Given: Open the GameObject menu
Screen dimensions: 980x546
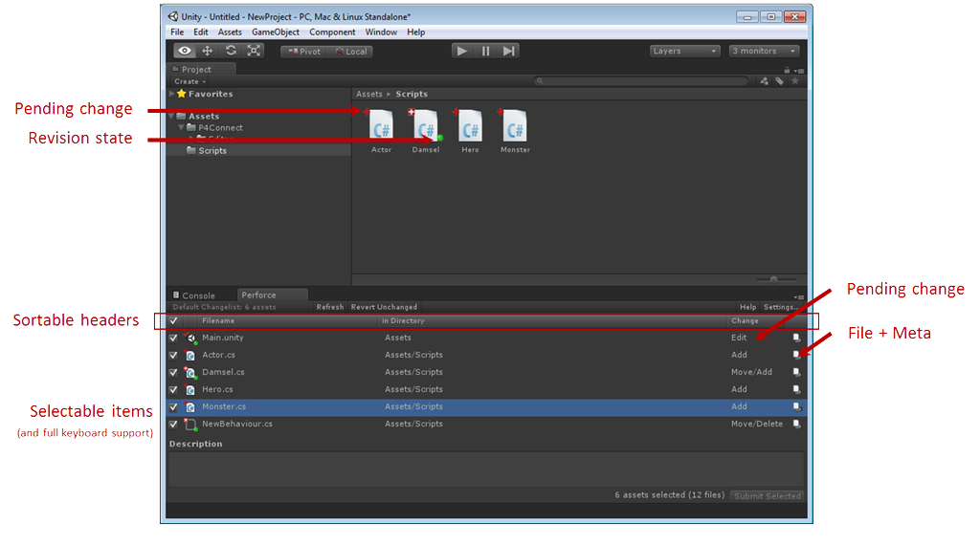Looking at the screenshot, I should click(275, 32).
